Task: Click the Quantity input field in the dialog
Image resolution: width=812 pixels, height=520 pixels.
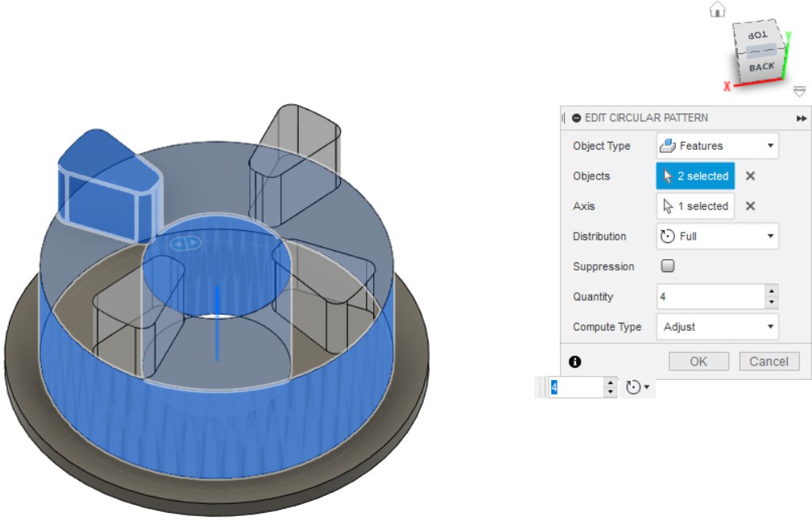Action: (710, 297)
